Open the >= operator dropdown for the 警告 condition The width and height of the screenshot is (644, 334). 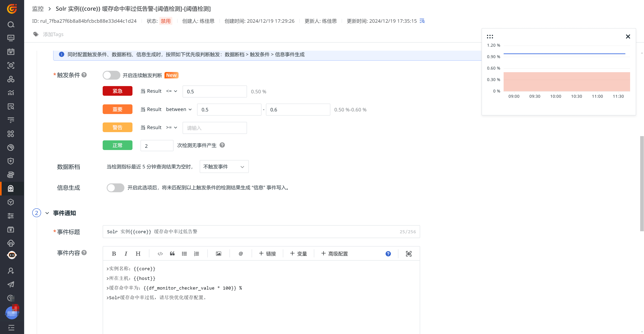click(x=172, y=127)
